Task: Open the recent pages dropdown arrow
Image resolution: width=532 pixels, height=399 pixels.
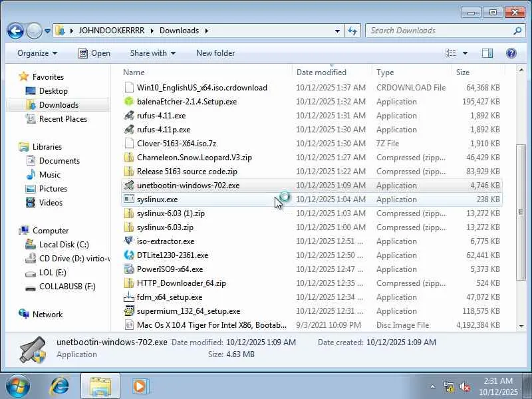Action: pos(47,31)
